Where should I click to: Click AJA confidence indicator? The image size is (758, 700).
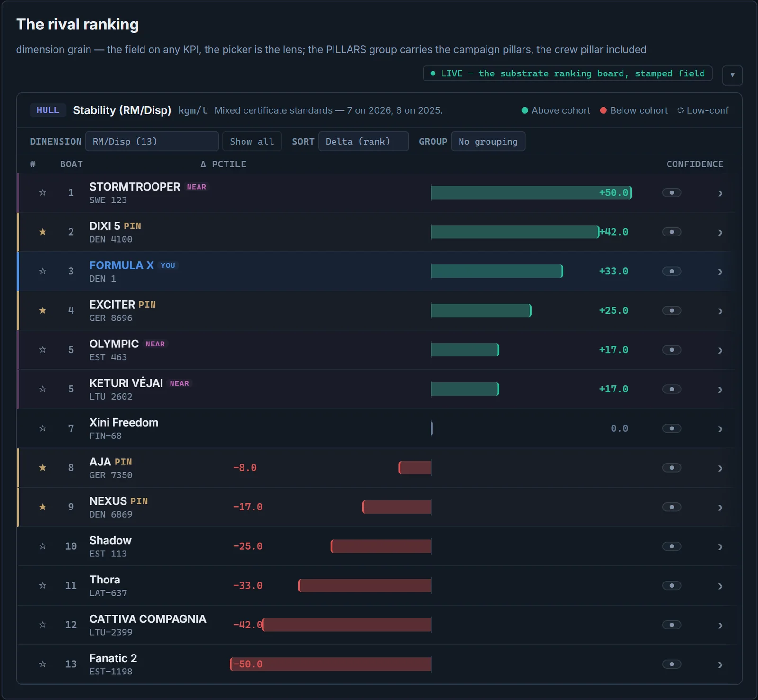[x=672, y=468]
